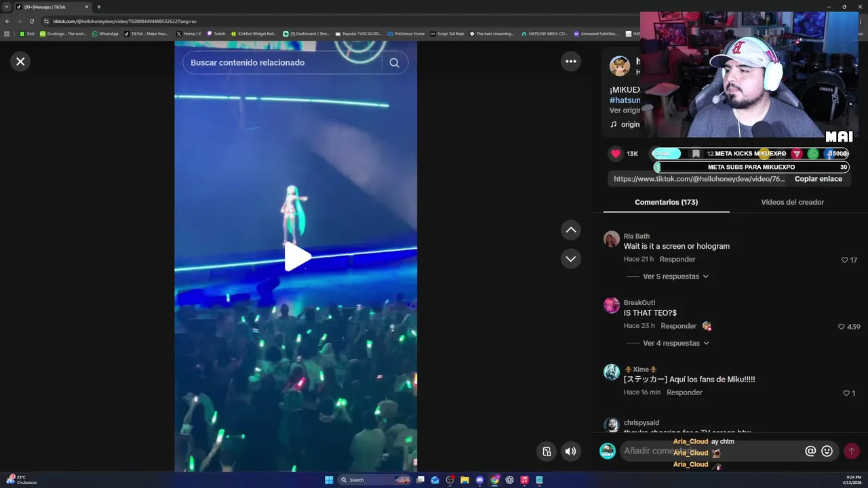Open Twitch bookmark

[216, 34]
